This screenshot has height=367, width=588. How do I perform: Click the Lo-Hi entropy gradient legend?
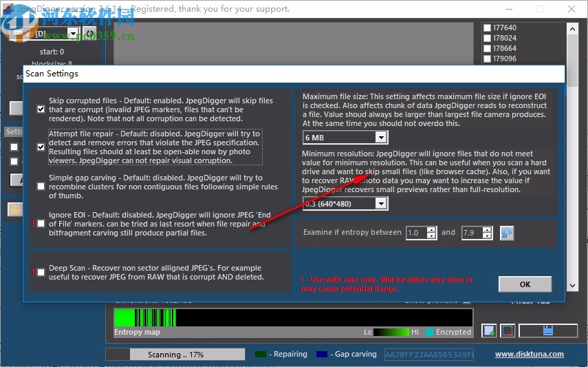391,332
